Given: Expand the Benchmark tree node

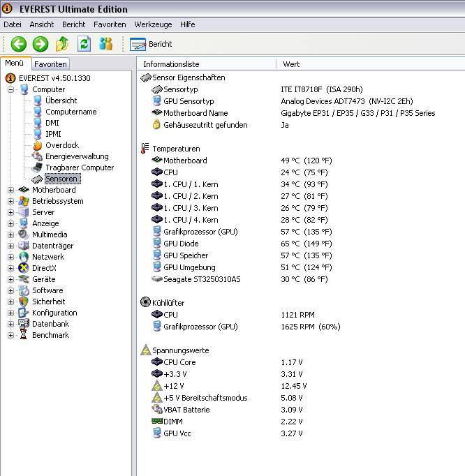Looking at the screenshot, I should point(10,336).
